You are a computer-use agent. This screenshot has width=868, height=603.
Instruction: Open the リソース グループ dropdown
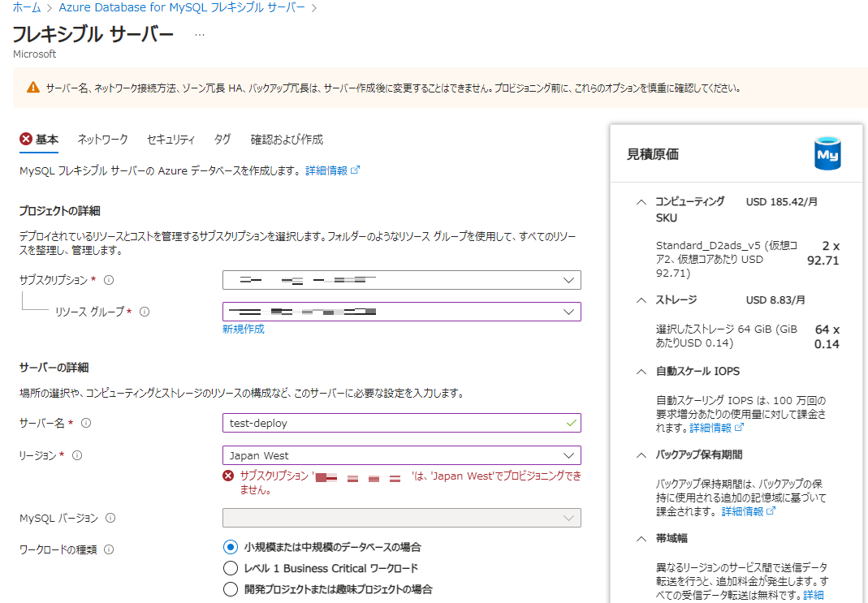coord(402,312)
